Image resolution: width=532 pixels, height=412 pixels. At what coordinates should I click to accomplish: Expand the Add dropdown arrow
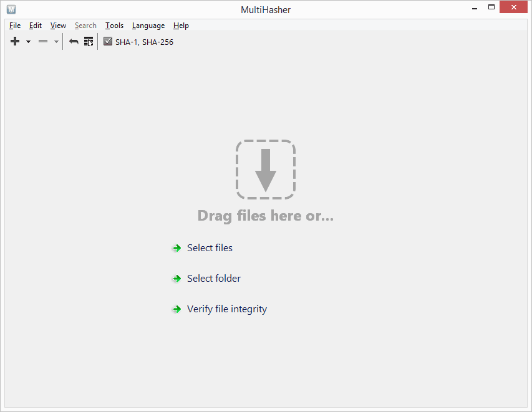(x=29, y=42)
